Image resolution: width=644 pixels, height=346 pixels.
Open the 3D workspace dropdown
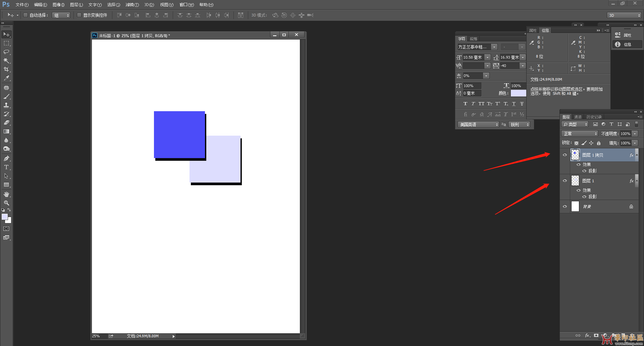point(624,15)
